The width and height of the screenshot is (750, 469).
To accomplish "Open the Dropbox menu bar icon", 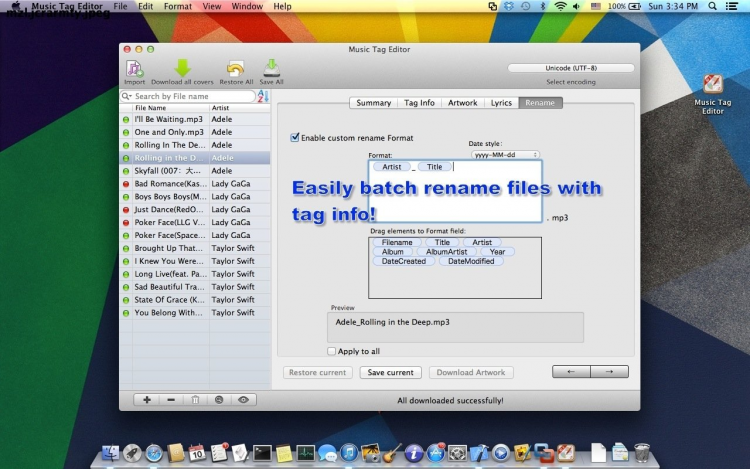I will (x=508, y=6).
